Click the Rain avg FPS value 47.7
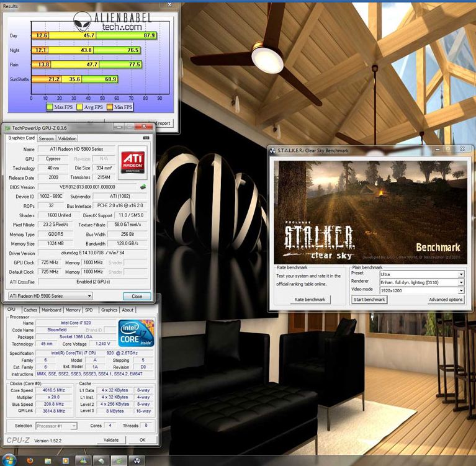The image size is (476, 466). (x=92, y=65)
